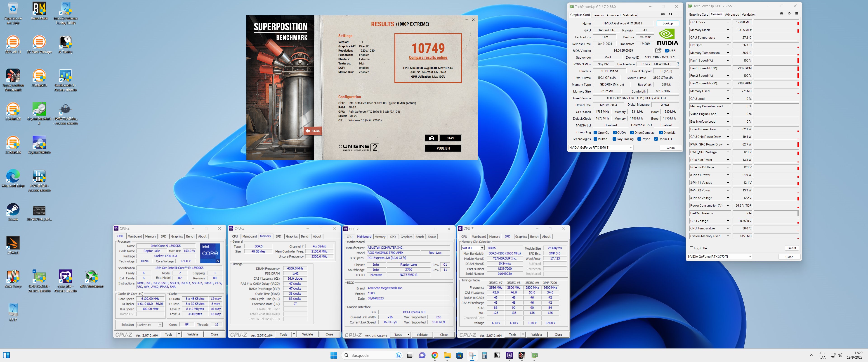Toggle the OpenCL checkbox
Viewport: 868px width, 362px height.
pyautogui.click(x=595, y=133)
